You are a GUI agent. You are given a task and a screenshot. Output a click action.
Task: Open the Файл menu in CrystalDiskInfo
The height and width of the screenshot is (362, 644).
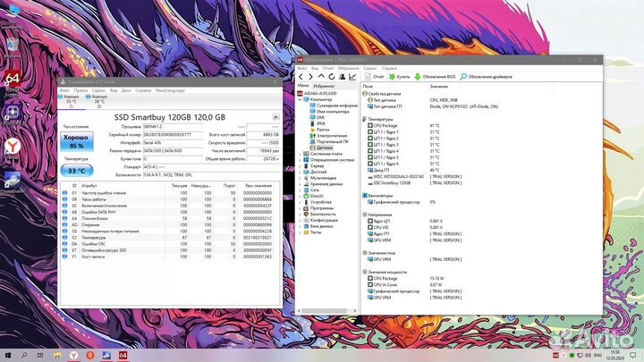[x=64, y=90]
